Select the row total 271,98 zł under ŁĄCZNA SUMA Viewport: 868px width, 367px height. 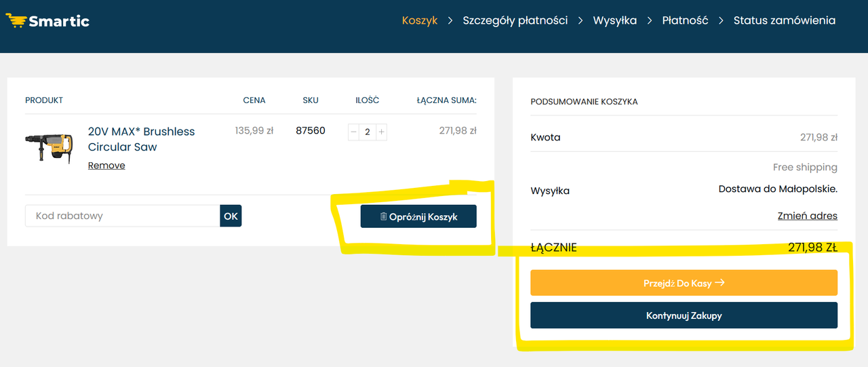[x=458, y=130]
